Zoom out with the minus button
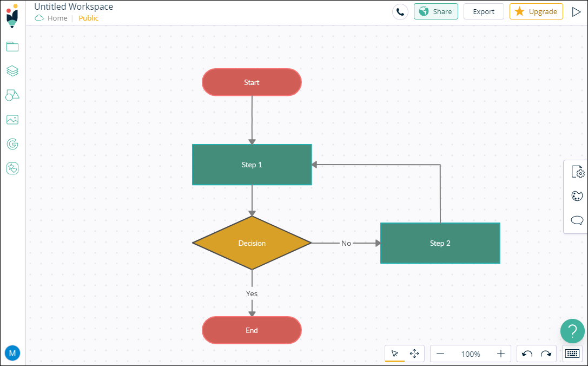Screen dimensions: 588x366 pos(440,354)
